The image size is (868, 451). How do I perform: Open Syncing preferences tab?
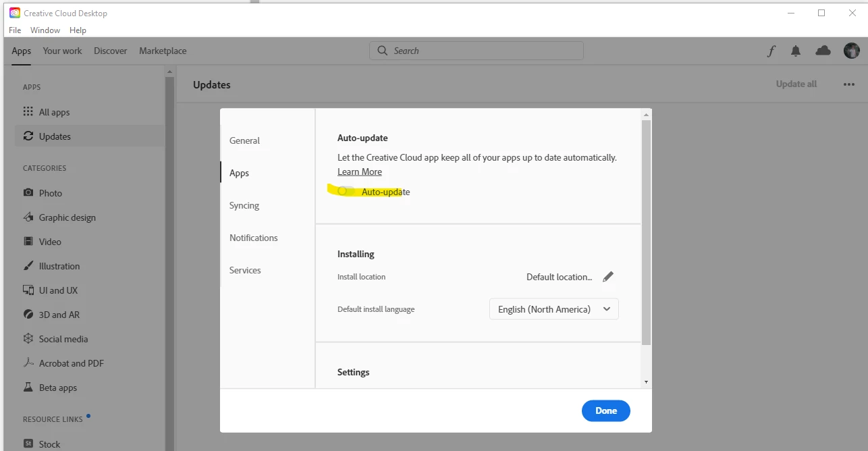point(244,205)
